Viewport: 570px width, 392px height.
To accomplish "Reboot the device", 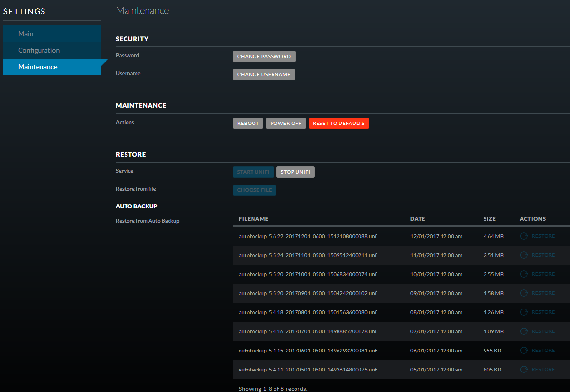I will 248,124.
